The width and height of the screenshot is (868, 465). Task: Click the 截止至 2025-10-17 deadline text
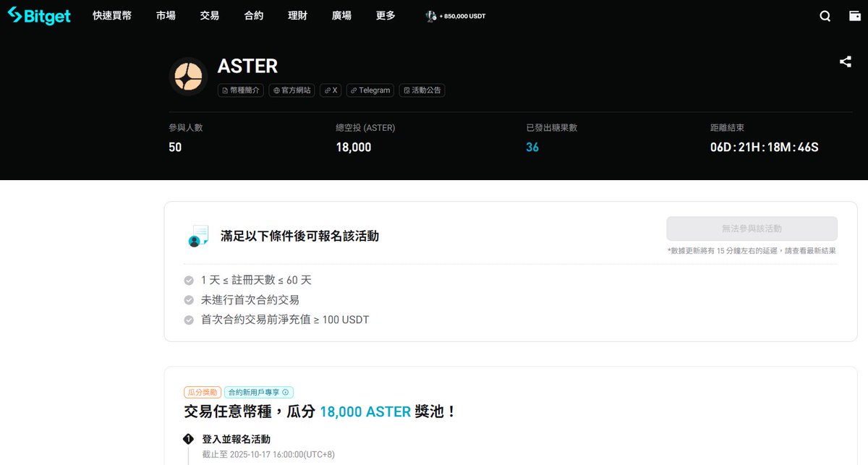[x=268, y=454]
